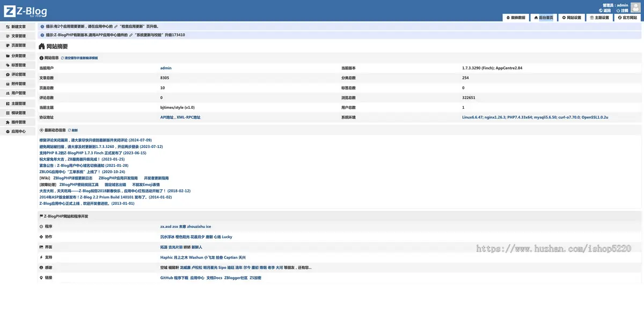
Task: Go to 页面管理 in the sidebar
Action: point(18,46)
